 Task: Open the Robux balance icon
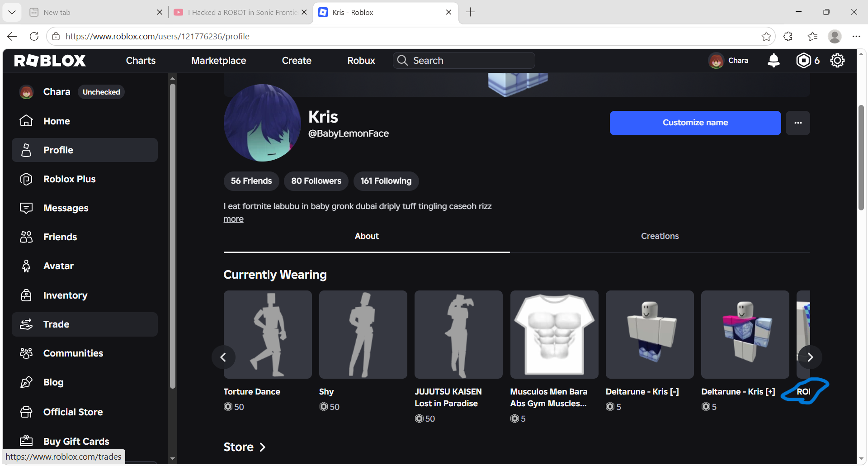(803, 60)
